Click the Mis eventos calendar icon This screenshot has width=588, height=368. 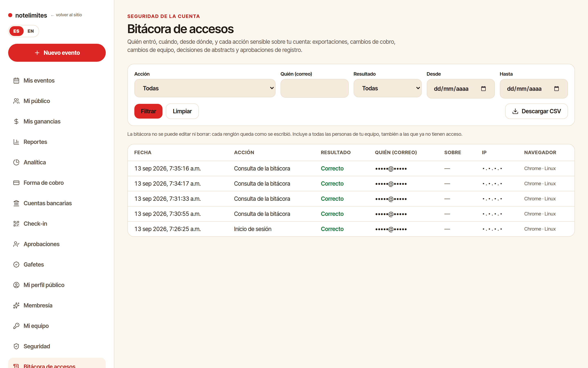(x=16, y=81)
